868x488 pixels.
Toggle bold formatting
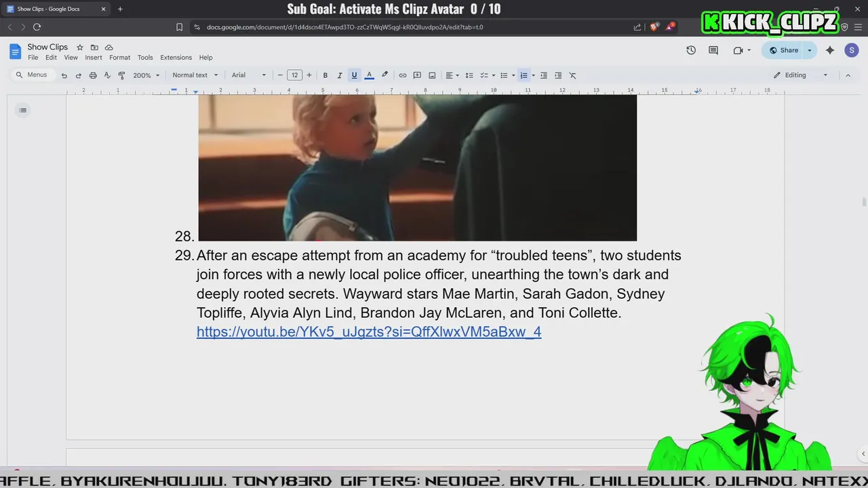coord(325,75)
